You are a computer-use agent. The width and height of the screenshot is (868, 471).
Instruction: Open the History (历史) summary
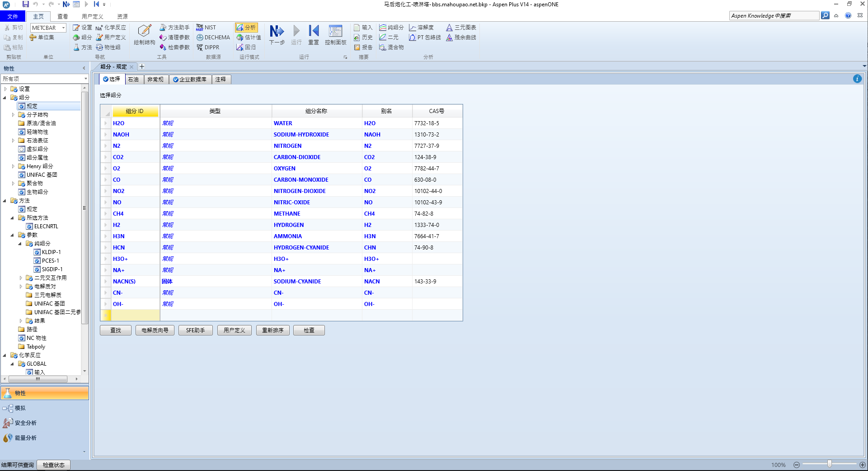coord(363,38)
